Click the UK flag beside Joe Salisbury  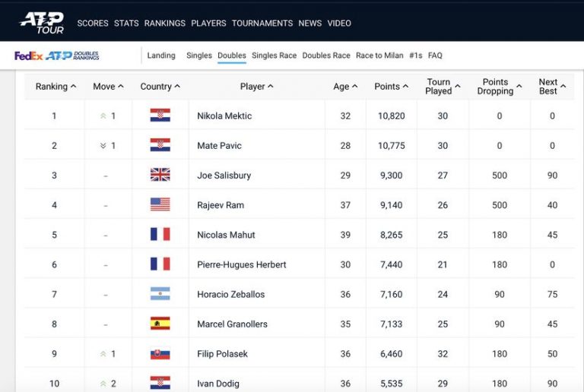pos(160,175)
